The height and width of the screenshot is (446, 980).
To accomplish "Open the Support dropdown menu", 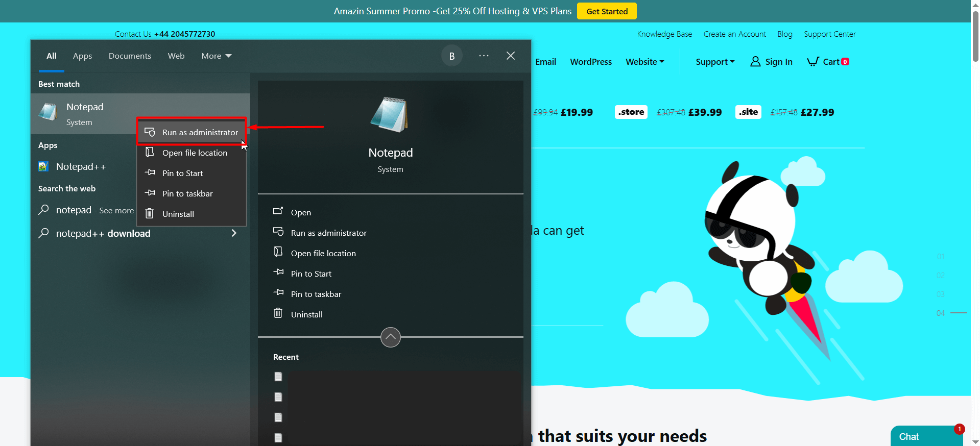I will tap(715, 62).
